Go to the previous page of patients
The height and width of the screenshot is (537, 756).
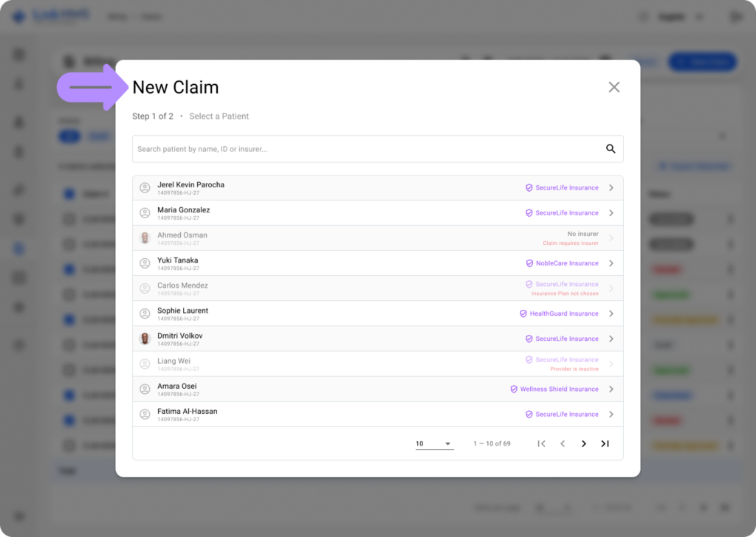[563, 443]
